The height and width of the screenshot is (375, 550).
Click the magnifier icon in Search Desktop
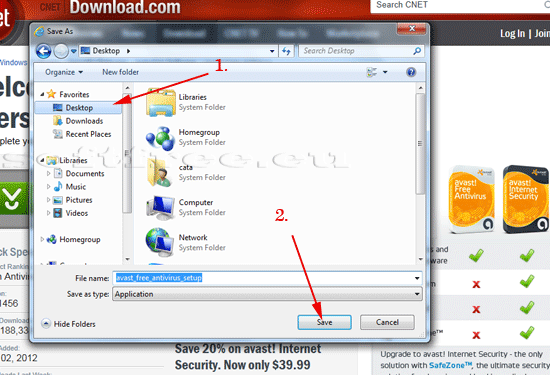pyautogui.click(x=417, y=51)
